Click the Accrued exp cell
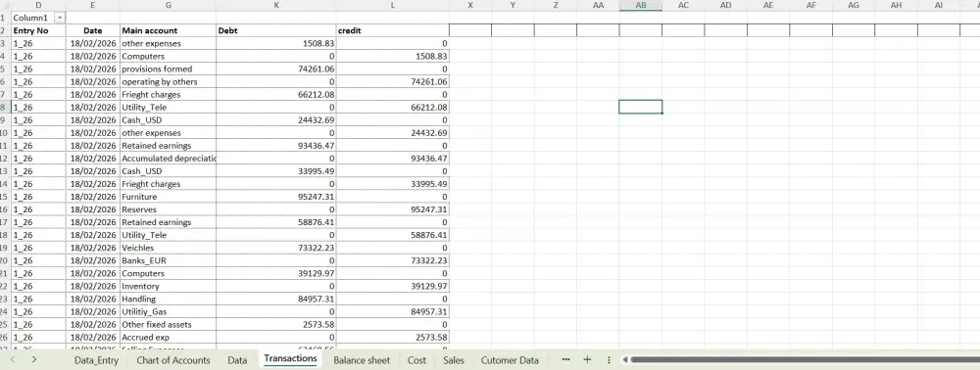Image resolution: width=980 pixels, height=370 pixels. point(169,338)
